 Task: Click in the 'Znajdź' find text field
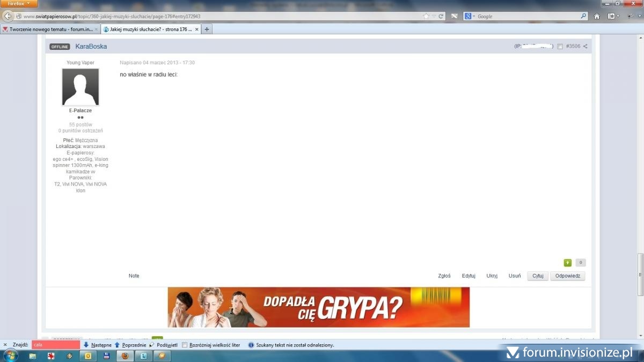click(x=55, y=345)
